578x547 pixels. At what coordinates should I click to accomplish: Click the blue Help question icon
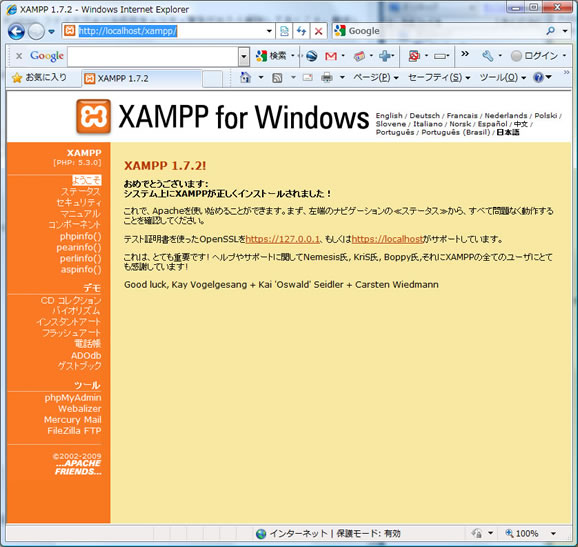coord(539,77)
